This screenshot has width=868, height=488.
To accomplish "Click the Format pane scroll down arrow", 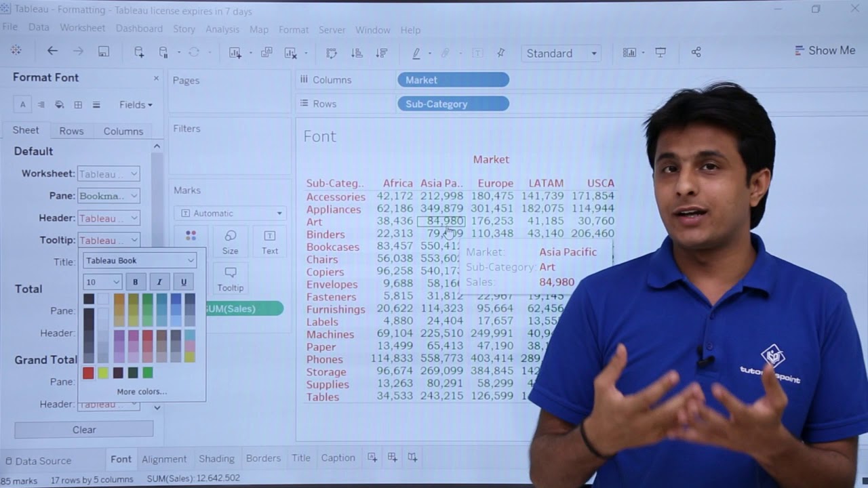I will click(157, 407).
